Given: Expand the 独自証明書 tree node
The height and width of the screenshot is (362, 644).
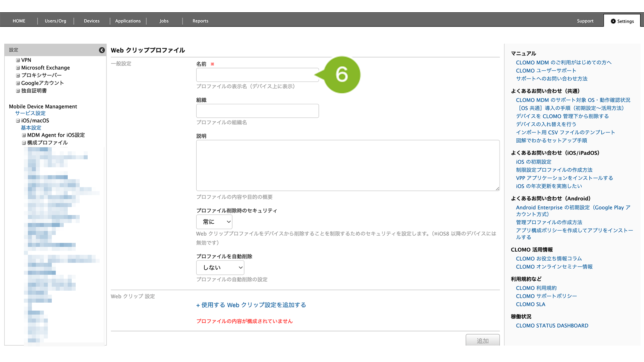Looking at the screenshot, I should tap(18, 91).
